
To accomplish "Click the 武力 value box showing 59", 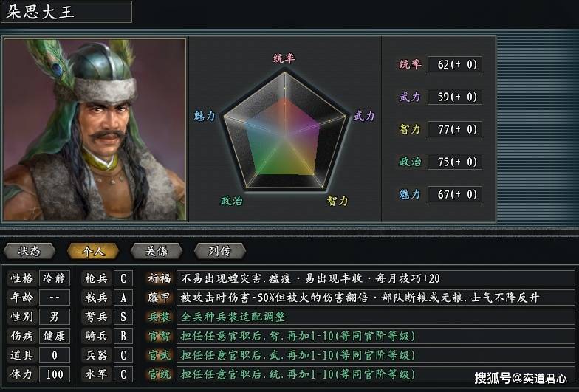I will click(x=455, y=97).
